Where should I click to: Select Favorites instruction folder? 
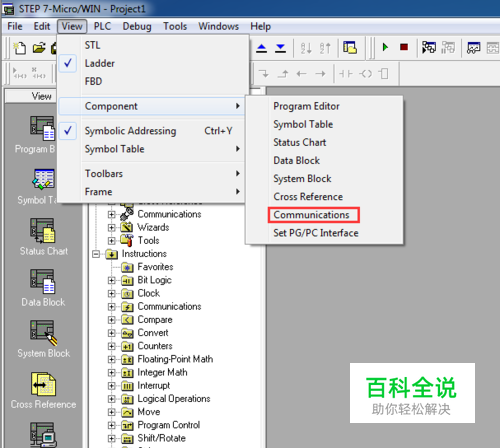[x=155, y=267]
